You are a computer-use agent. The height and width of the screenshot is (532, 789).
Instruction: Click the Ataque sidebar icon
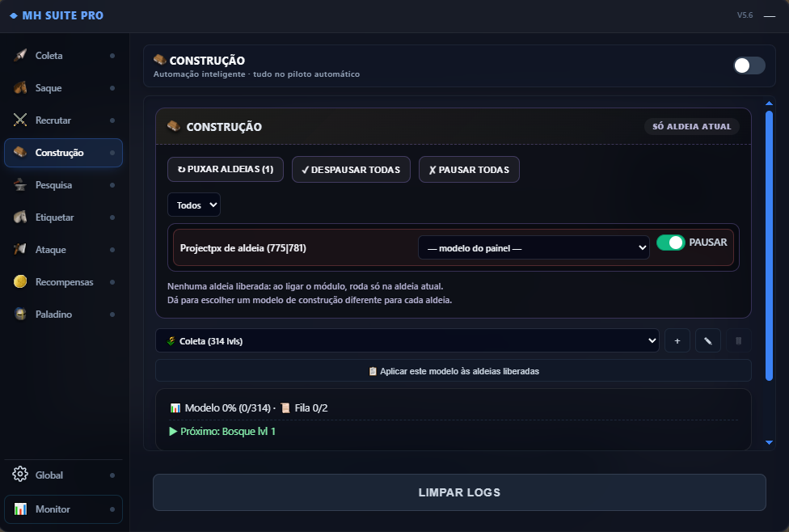(x=20, y=249)
